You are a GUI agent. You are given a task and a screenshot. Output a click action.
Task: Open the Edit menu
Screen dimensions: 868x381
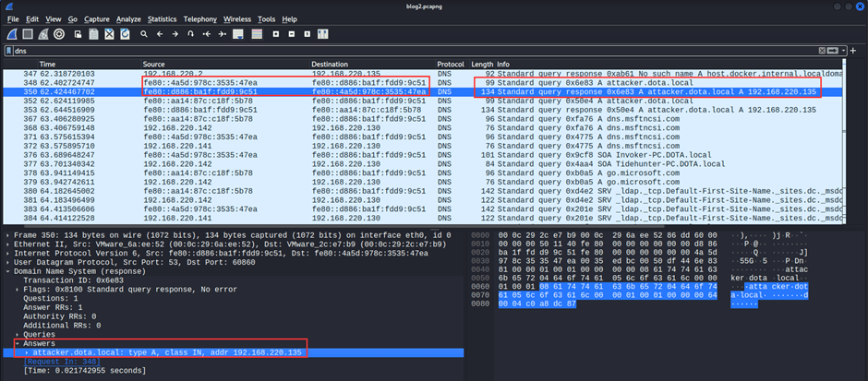point(32,19)
